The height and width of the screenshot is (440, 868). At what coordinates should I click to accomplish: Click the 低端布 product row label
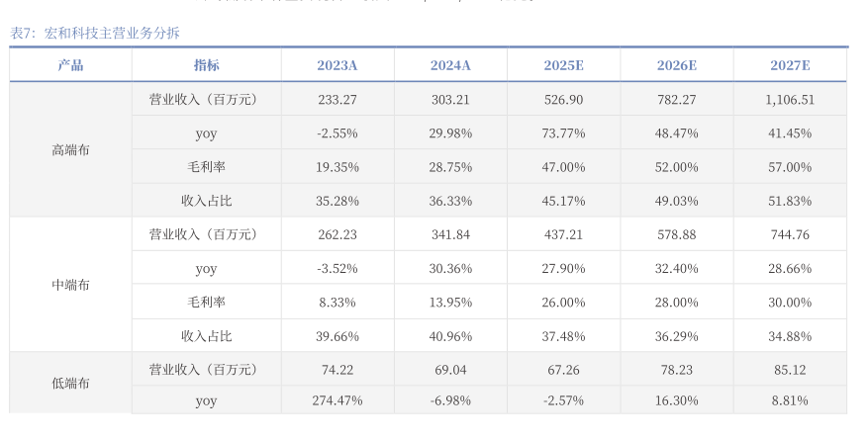click(x=70, y=384)
